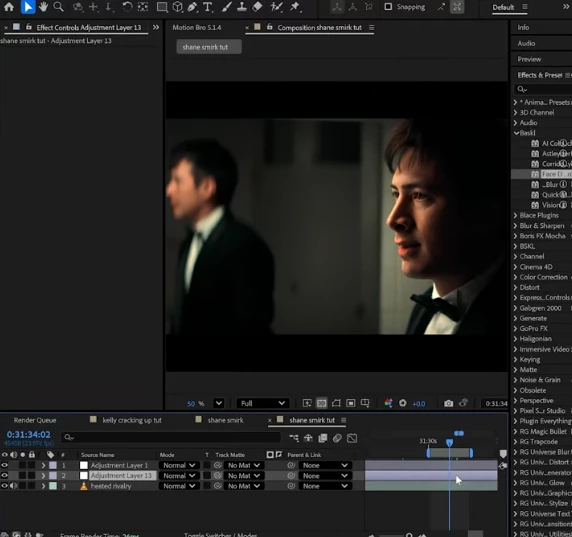Select the Puppet Pin tool

[x=295, y=7]
